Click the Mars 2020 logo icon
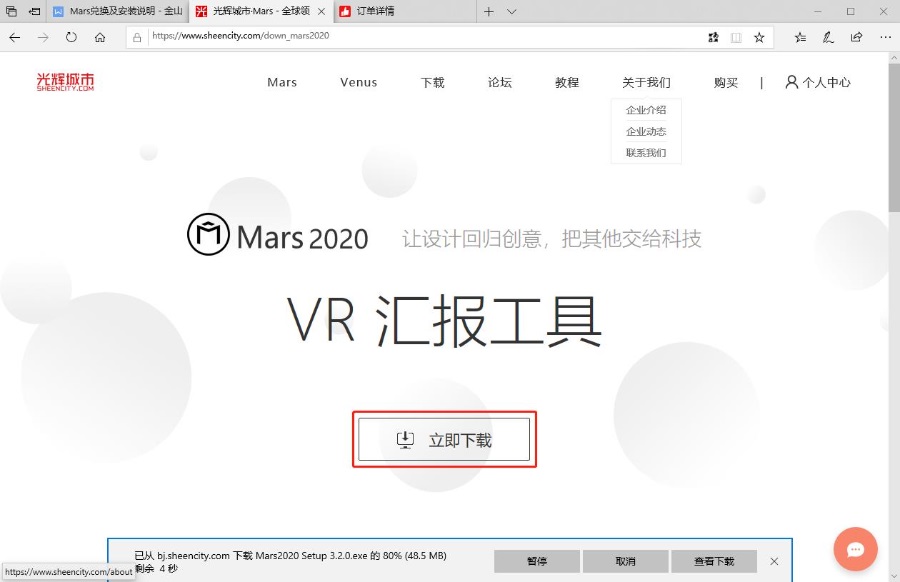Image resolution: width=900 pixels, height=582 pixels. tap(208, 234)
